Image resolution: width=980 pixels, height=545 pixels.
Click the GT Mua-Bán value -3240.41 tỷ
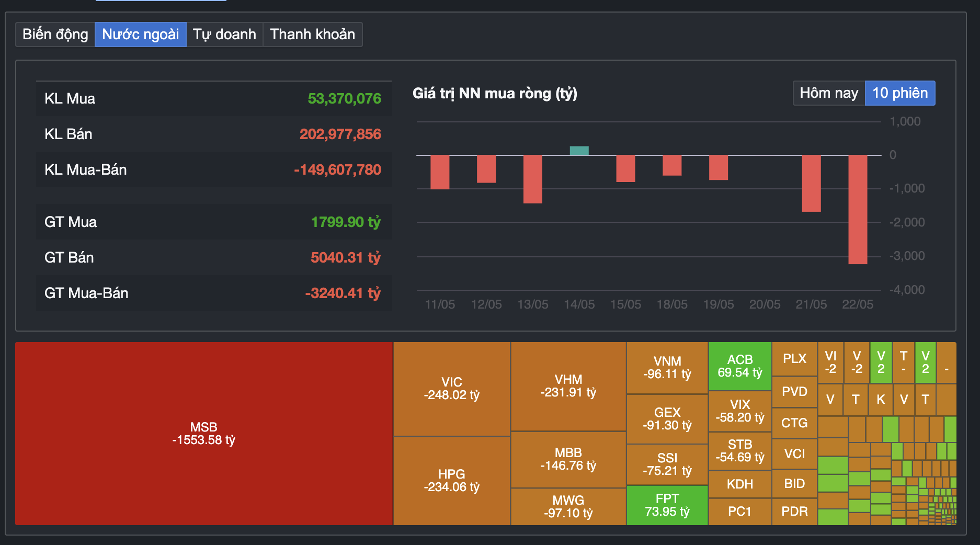[343, 293]
